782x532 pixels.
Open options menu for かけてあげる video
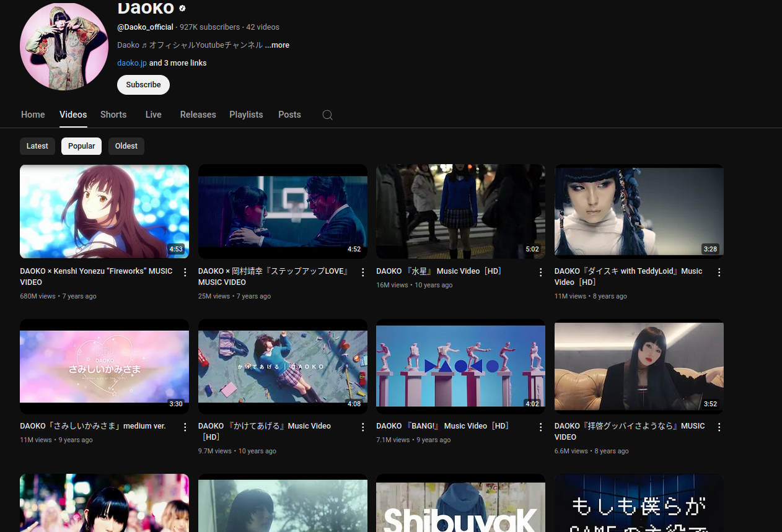pyautogui.click(x=363, y=427)
